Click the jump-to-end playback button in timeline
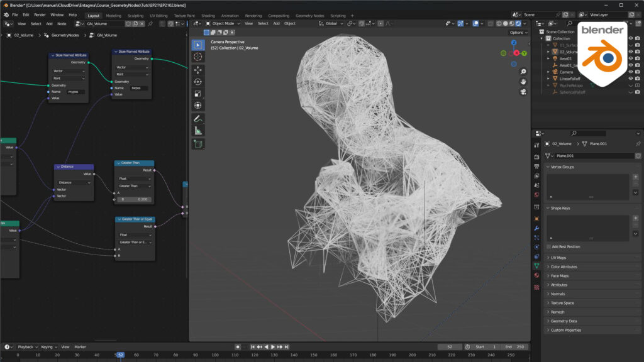This screenshot has width=644, height=362. [x=287, y=346]
